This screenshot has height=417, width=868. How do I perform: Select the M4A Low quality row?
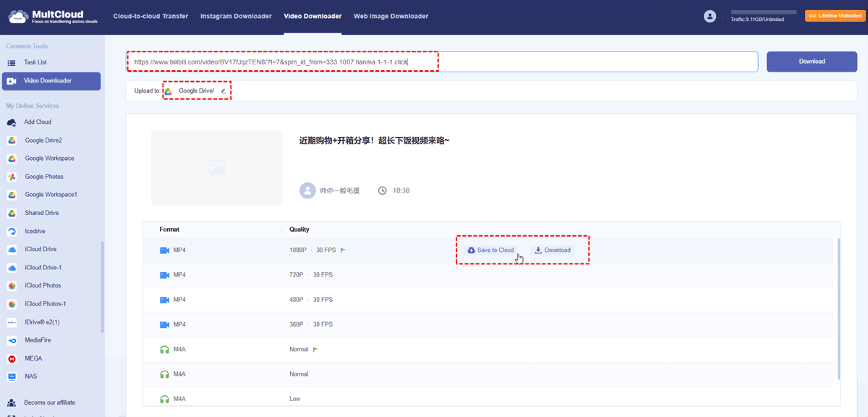(x=488, y=398)
